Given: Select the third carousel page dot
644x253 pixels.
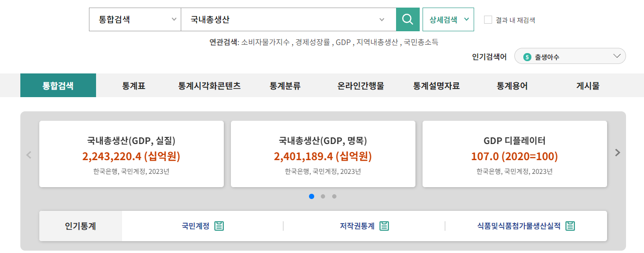Looking at the screenshot, I should 334,196.
